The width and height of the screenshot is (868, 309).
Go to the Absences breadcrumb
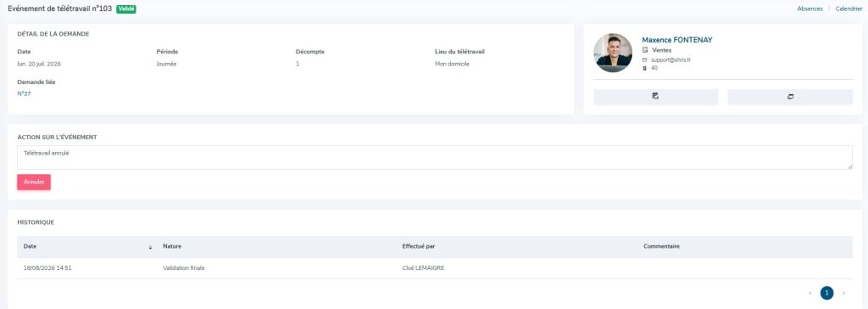pos(810,8)
